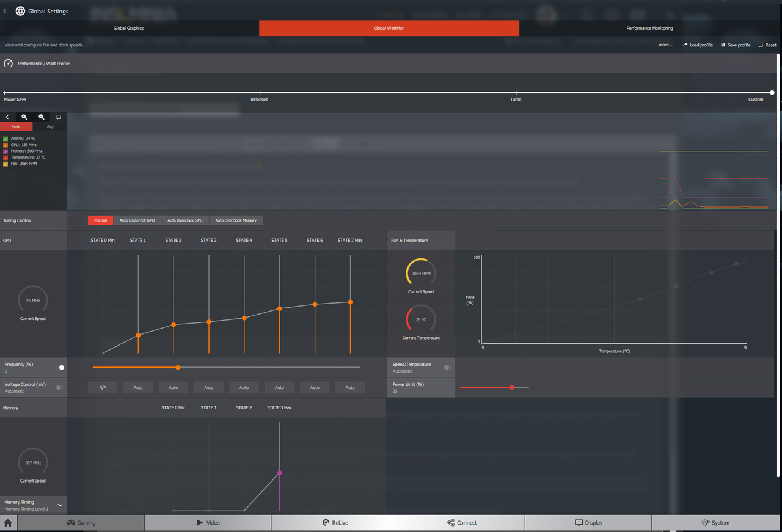Viewport: 782px width, 532px height.
Task: Click the N/A voltage field under STATE 0
Action: pos(103,387)
